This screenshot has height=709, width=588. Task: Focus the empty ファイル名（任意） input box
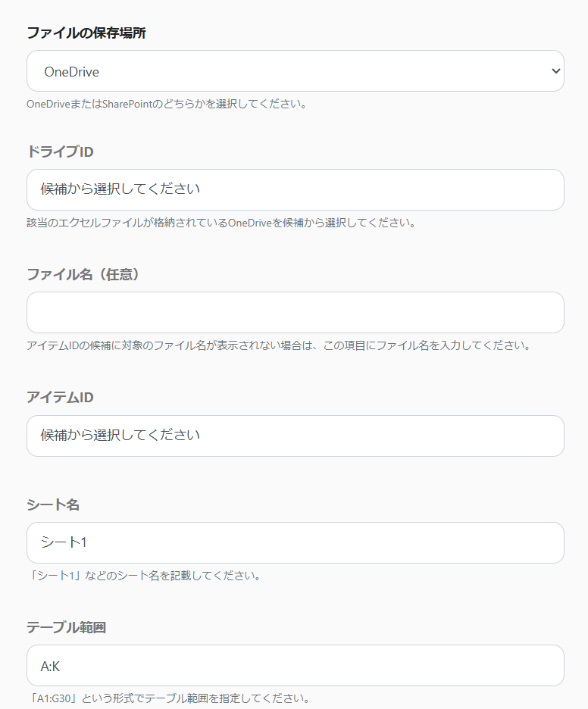(x=295, y=312)
